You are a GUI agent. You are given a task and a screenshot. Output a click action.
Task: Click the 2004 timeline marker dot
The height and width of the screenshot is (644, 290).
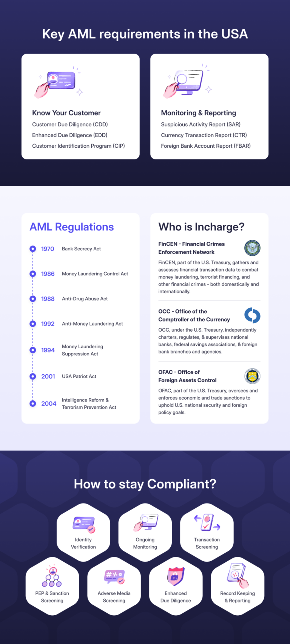33,403
